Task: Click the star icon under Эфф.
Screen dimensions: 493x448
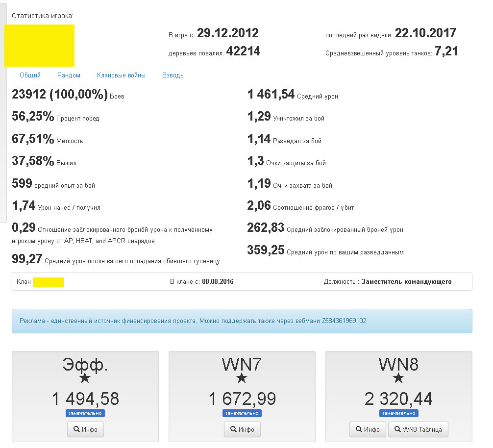Action: pos(85,378)
